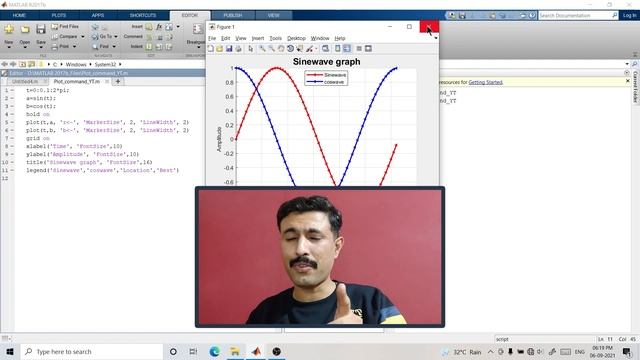Open the Tools menu in Figure 1
Image resolution: width=640 pixels, height=360 pixels.
coord(276,38)
